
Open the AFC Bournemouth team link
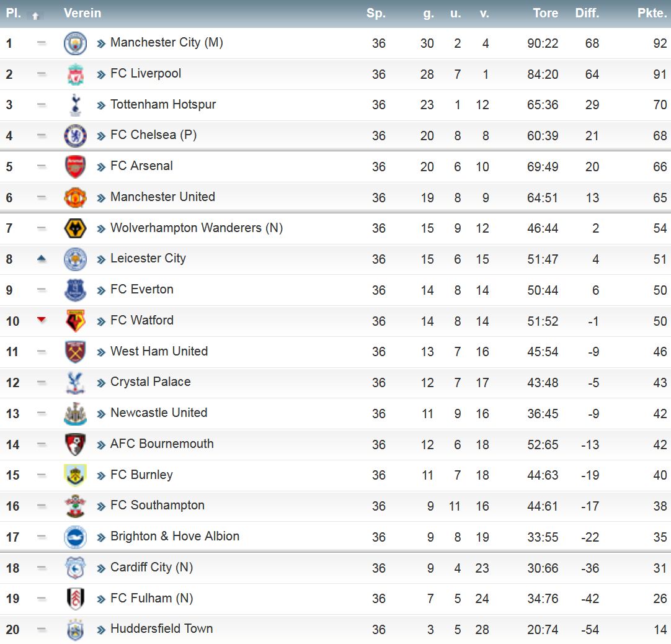click(x=162, y=444)
